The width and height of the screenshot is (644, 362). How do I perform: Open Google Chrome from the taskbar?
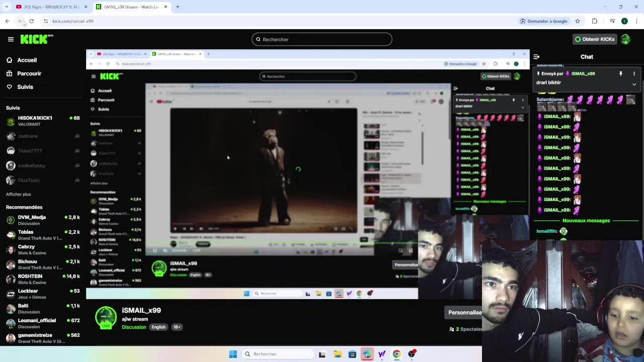click(396, 354)
